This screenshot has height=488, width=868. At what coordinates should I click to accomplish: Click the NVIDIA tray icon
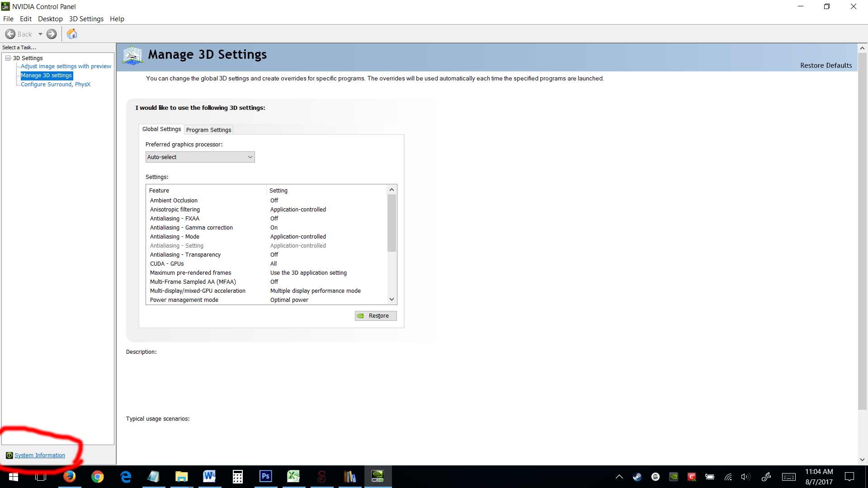(x=674, y=477)
